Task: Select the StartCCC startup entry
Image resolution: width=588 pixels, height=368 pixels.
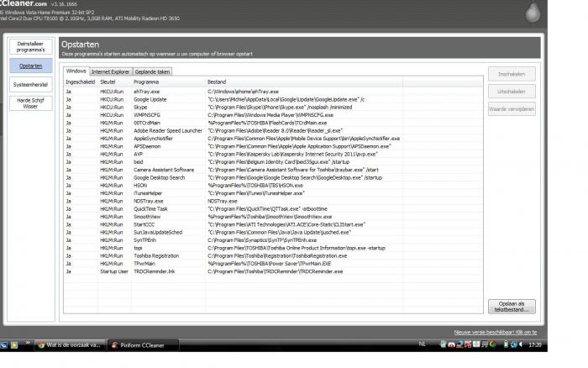Action: 273,224
